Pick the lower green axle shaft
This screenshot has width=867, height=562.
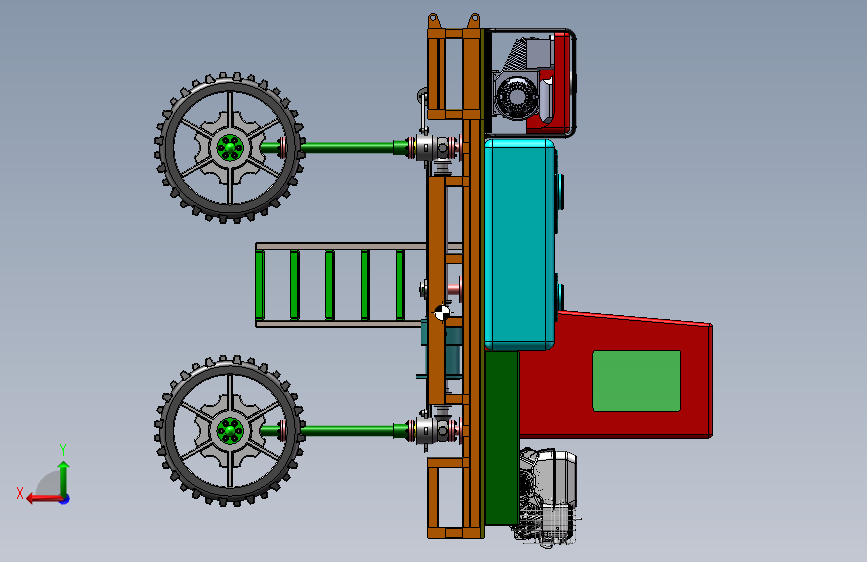coord(346,430)
